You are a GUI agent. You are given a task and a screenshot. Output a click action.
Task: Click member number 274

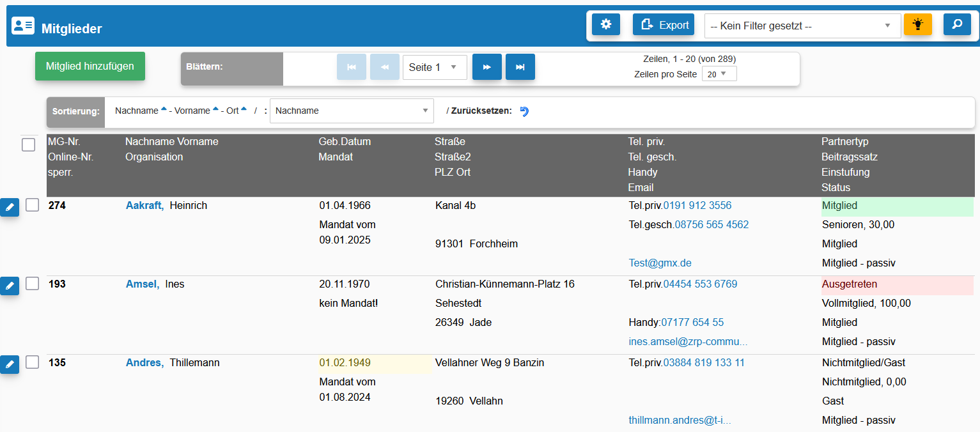(x=57, y=205)
